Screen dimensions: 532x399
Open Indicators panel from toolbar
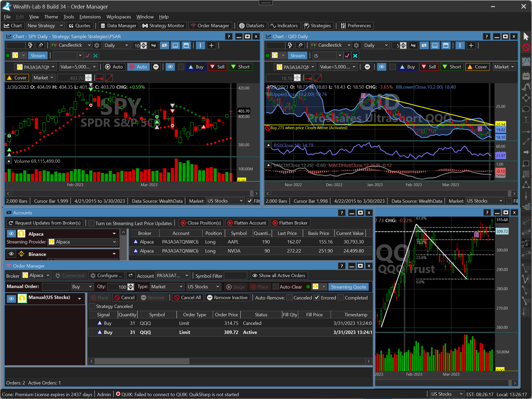(284, 26)
